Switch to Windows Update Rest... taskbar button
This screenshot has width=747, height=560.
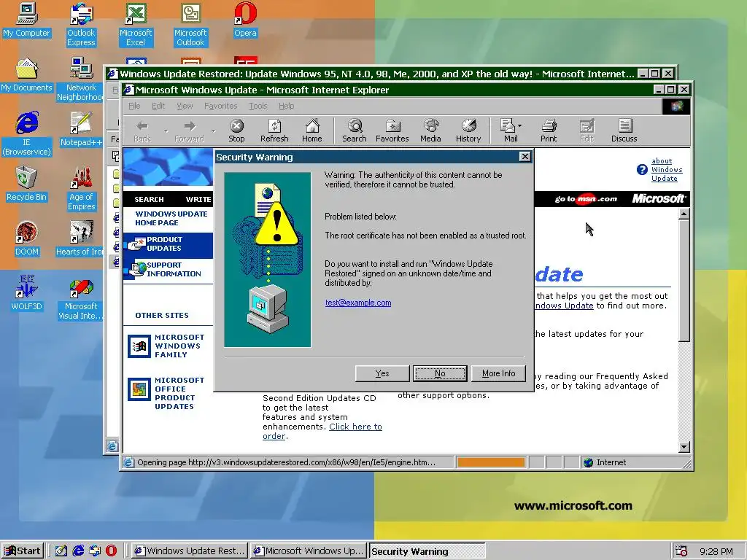(189, 551)
